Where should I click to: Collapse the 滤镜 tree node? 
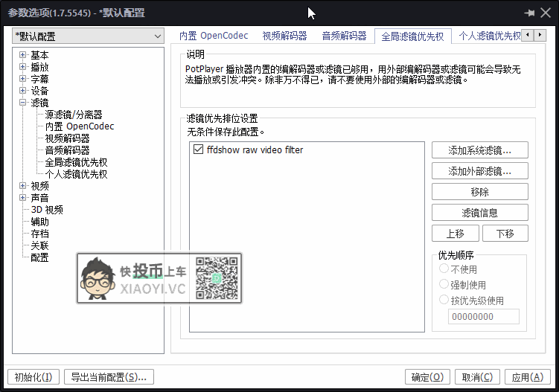(x=23, y=103)
